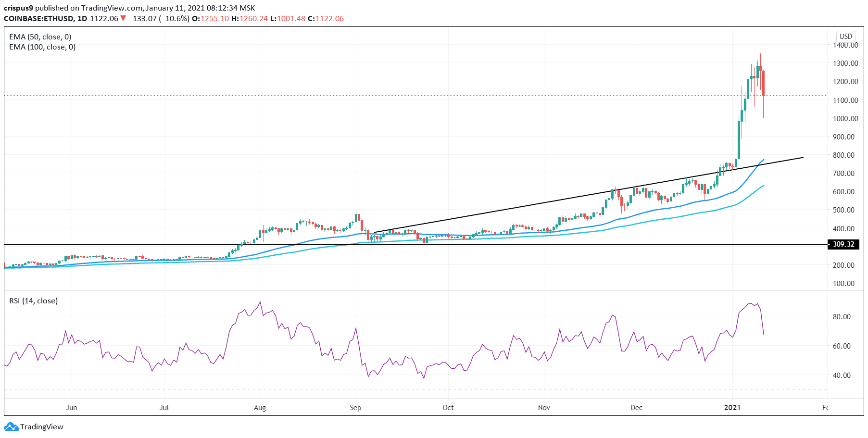
Task: Click the 1300.00 price axis label
Action: pos(845,63)
